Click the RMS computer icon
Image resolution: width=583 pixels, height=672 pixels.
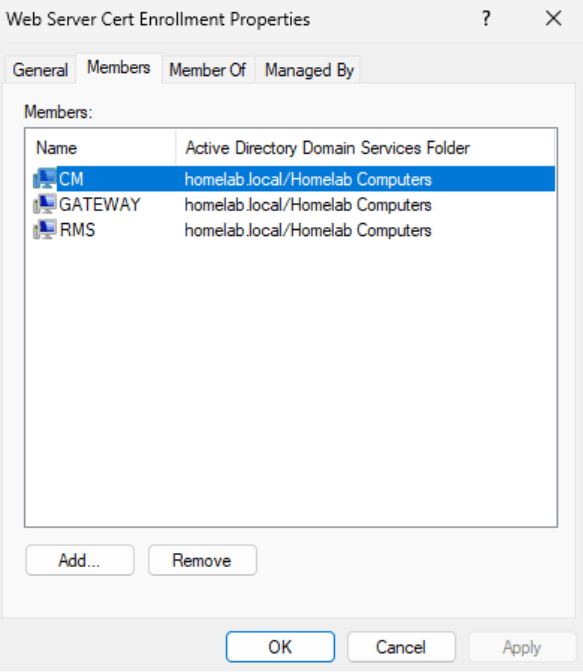[45, 230]
